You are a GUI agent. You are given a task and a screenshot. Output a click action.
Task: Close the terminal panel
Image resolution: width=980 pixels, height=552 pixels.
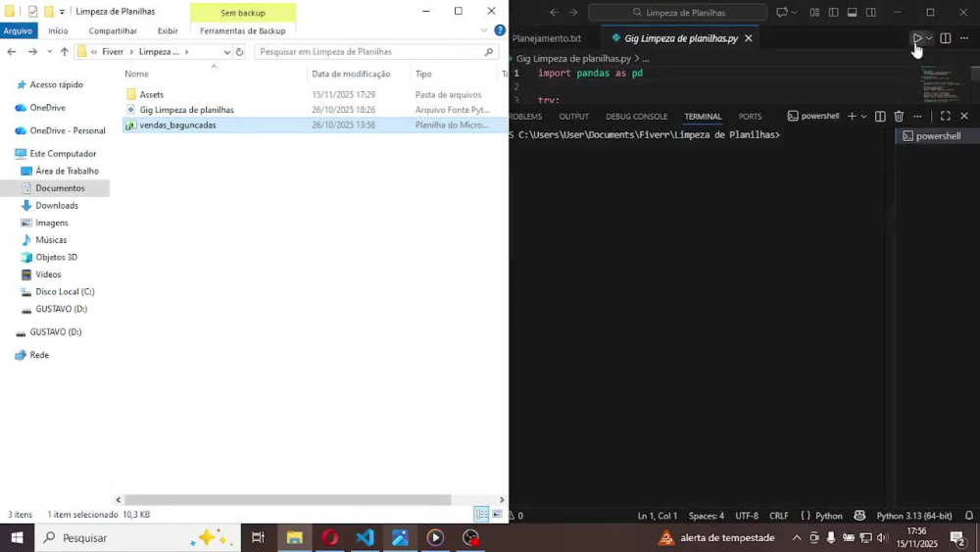[x=964, y=117]
